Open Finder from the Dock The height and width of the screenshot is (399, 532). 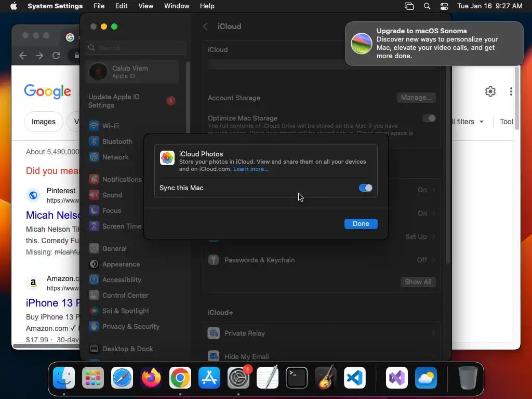pyautogui.click(x=64, y=378)
